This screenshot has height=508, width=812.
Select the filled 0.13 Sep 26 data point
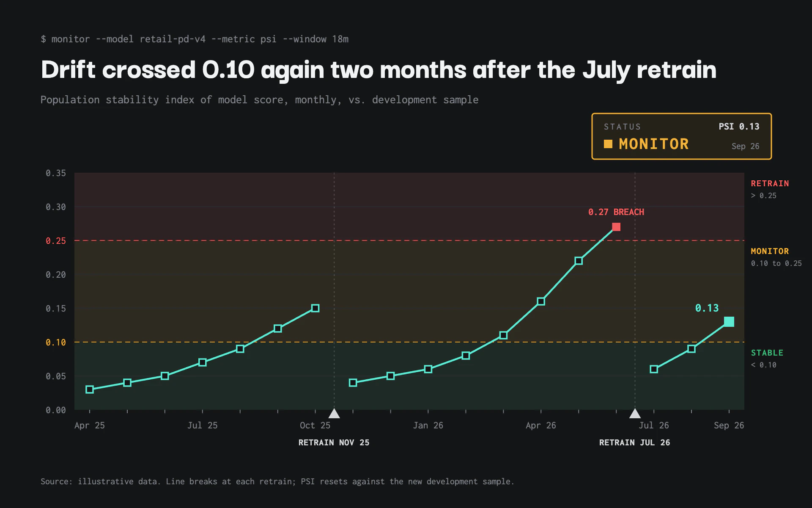pyautogui.click(x=729, y=322)
